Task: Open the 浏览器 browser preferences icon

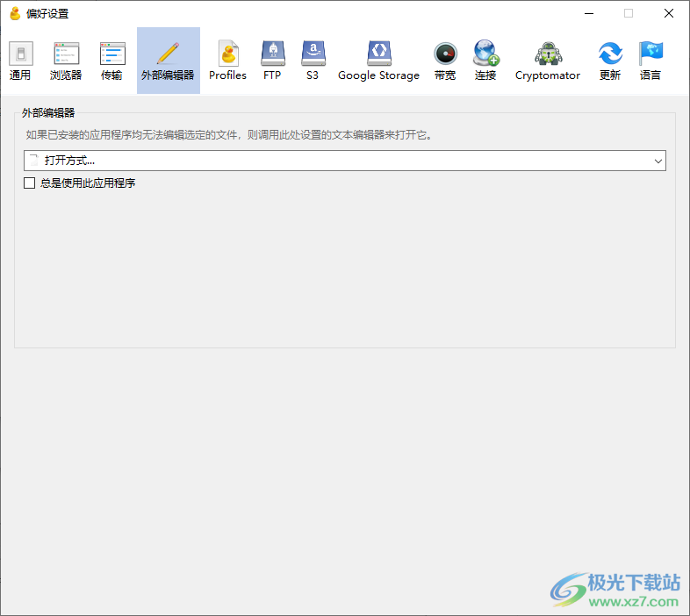Action: click(x=66, y=54)
